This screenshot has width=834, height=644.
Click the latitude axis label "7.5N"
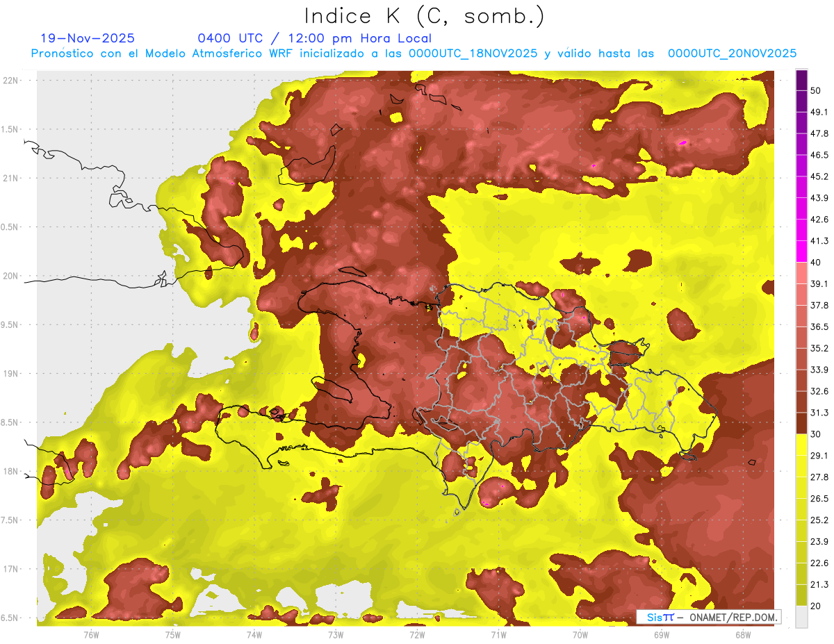click(10, 520)
